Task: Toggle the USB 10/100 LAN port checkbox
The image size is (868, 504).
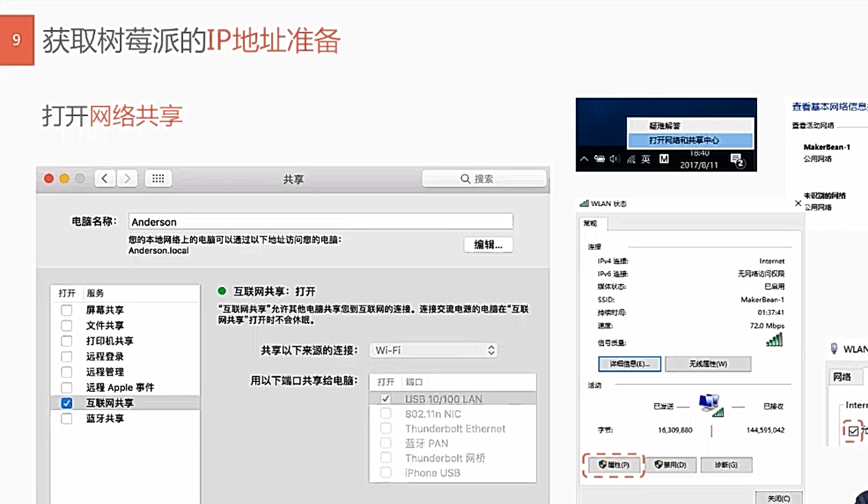Action: coord(386,399)
